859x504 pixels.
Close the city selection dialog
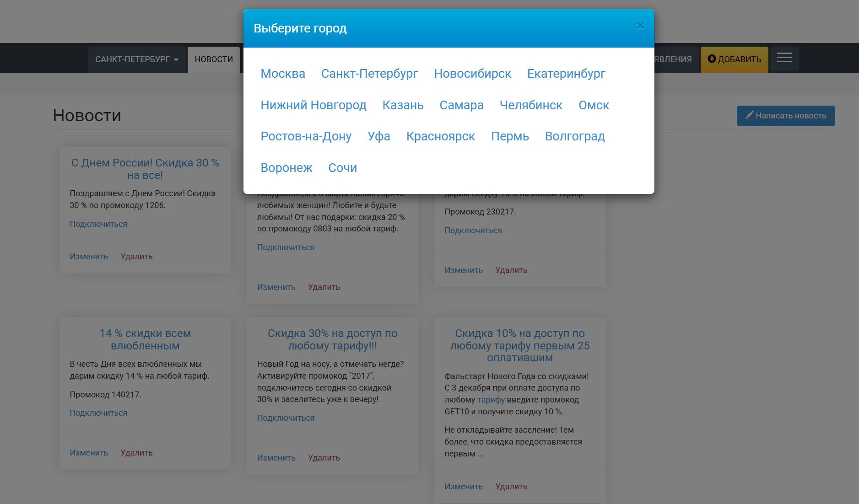pos(640,26)
